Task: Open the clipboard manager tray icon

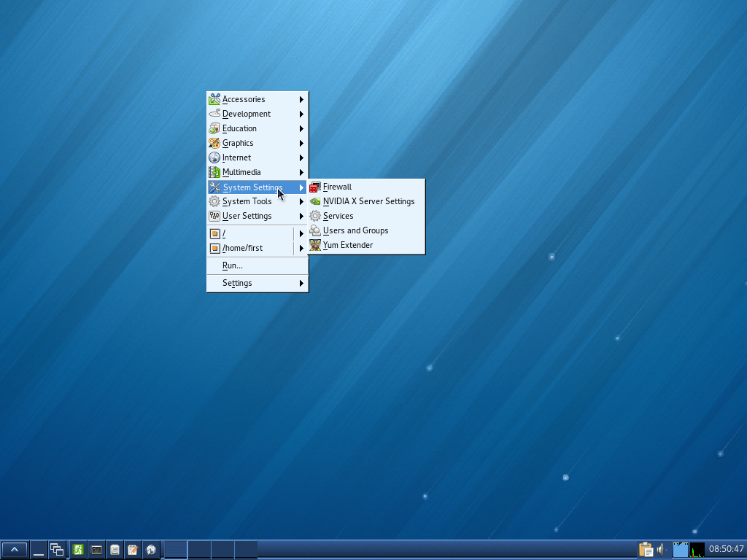Action: (646, 550)
